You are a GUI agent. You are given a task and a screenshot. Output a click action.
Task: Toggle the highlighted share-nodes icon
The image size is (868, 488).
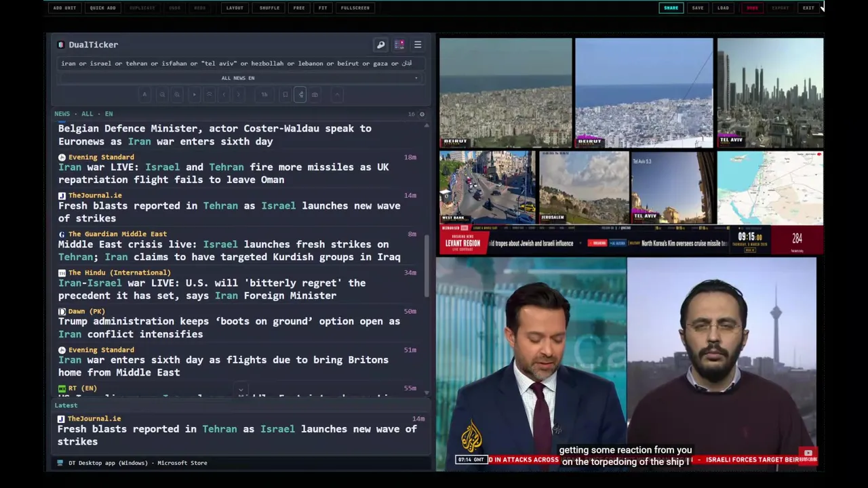tap(300, 95)
